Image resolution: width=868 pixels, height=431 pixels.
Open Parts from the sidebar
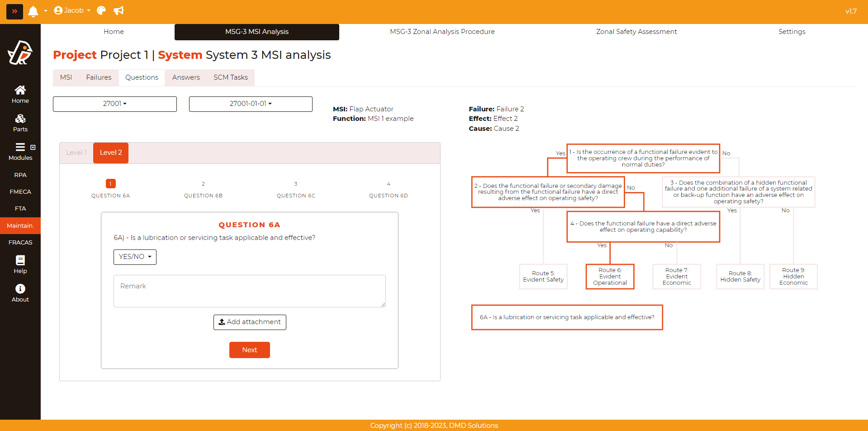pos(20,123)
